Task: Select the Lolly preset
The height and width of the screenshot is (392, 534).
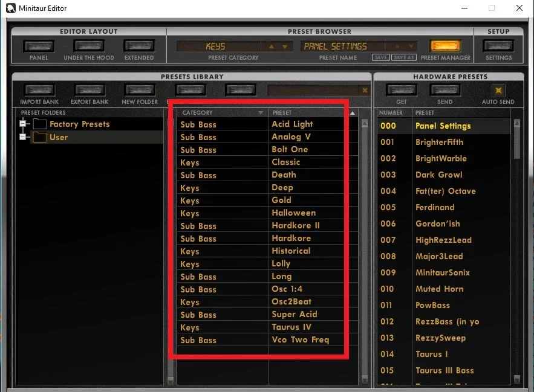Action: (x=281, y=264)
